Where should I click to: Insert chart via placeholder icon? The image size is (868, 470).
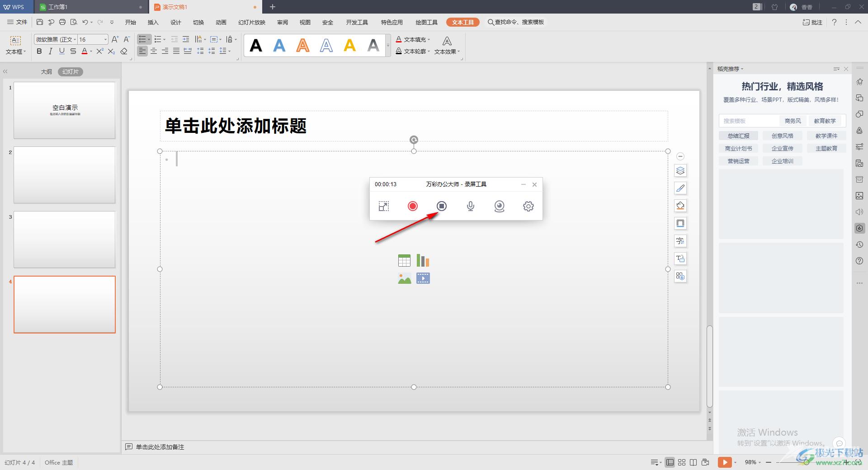(x=423, y=260)
